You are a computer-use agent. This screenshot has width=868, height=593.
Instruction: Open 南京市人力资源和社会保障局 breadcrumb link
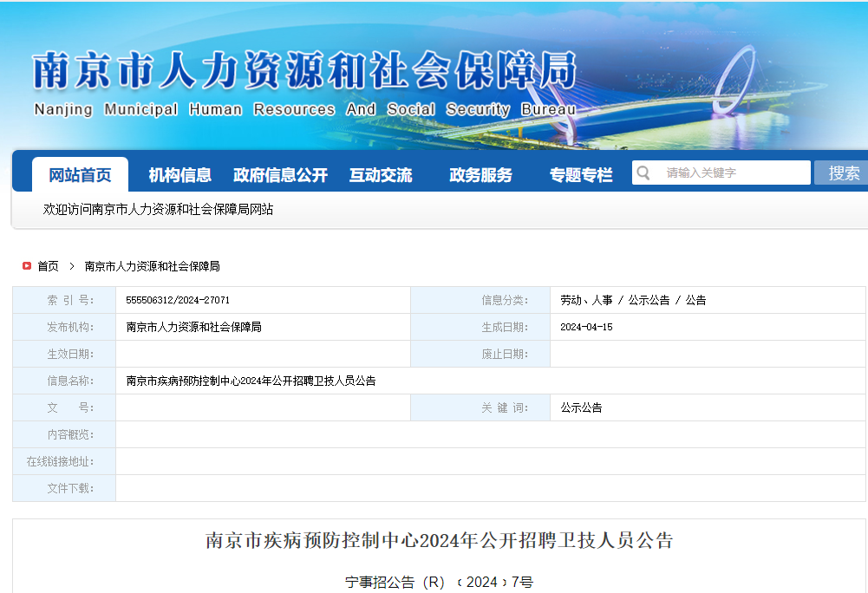pos(153,266)
